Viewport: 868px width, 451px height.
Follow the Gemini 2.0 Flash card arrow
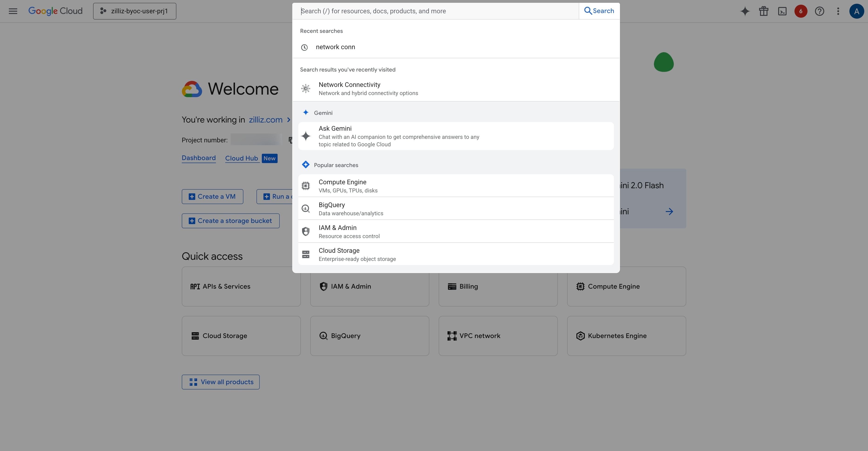669,212
